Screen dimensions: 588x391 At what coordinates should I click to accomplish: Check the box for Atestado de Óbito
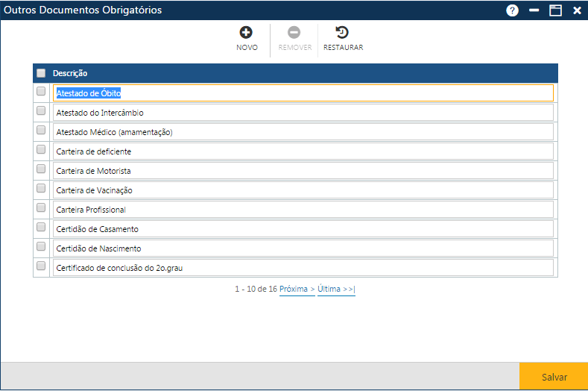[x=41, y=91]
